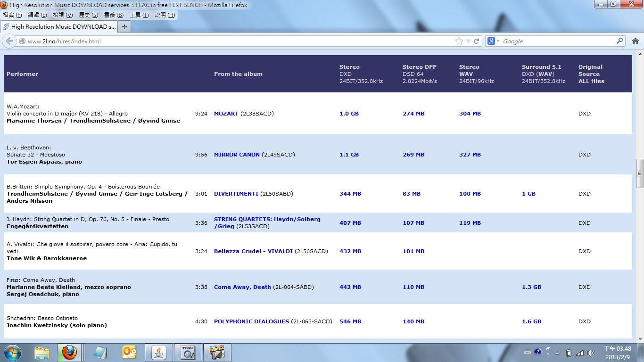Open the 編輯 (E) menu
The width and height of the screenshot is (644, 362).
coord(37,15)
